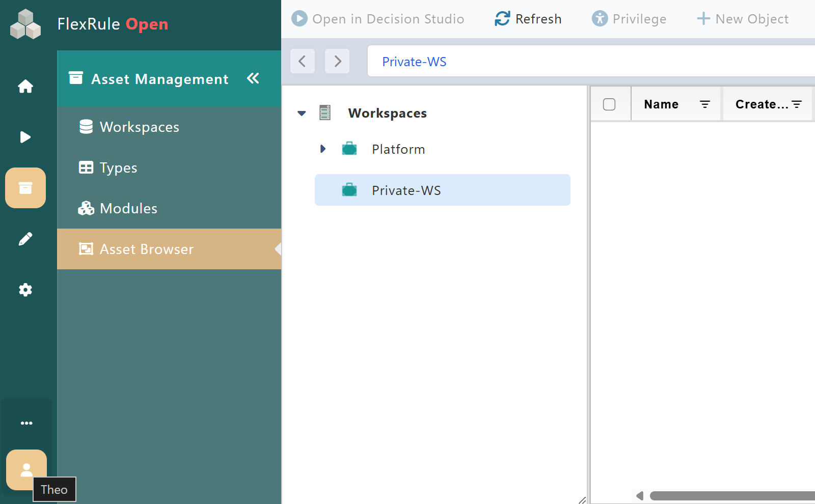The width and height of the screenshot is (815, 504).
Task: Click the horizontal scrollbar thumb
Action: click(x=732, y=496)
